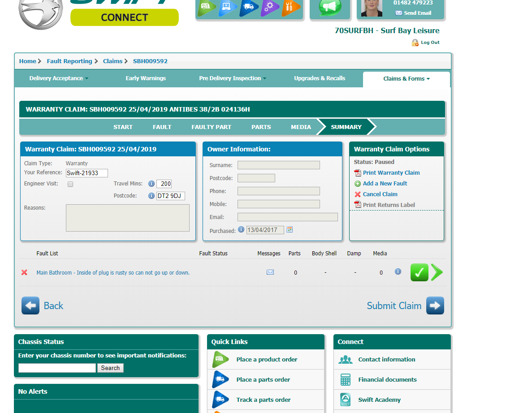
Task: Click the green plus Add Fault icon
Action: [358, 184]
